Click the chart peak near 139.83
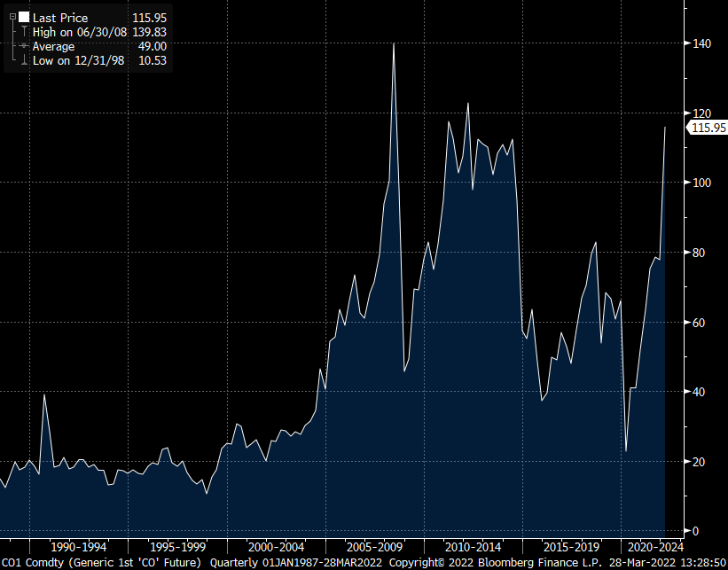This screenshot has height=570, width=728. 394,43
